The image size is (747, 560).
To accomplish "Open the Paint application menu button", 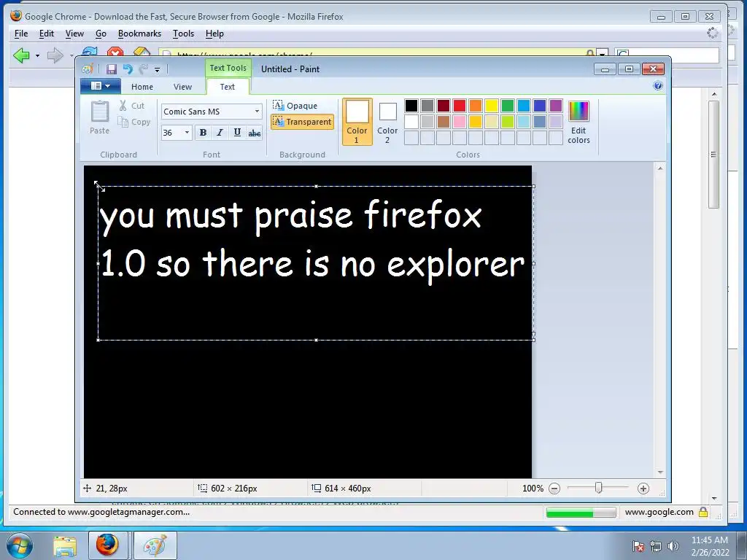I will click(100, 86).
